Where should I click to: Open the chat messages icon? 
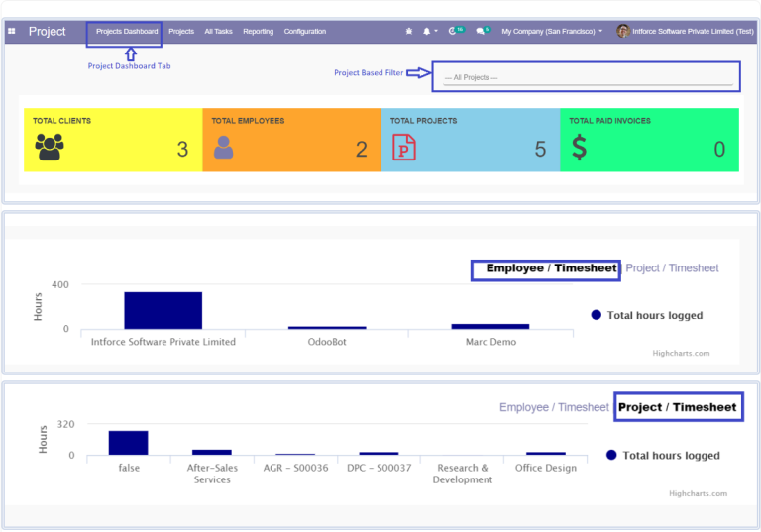480,31
